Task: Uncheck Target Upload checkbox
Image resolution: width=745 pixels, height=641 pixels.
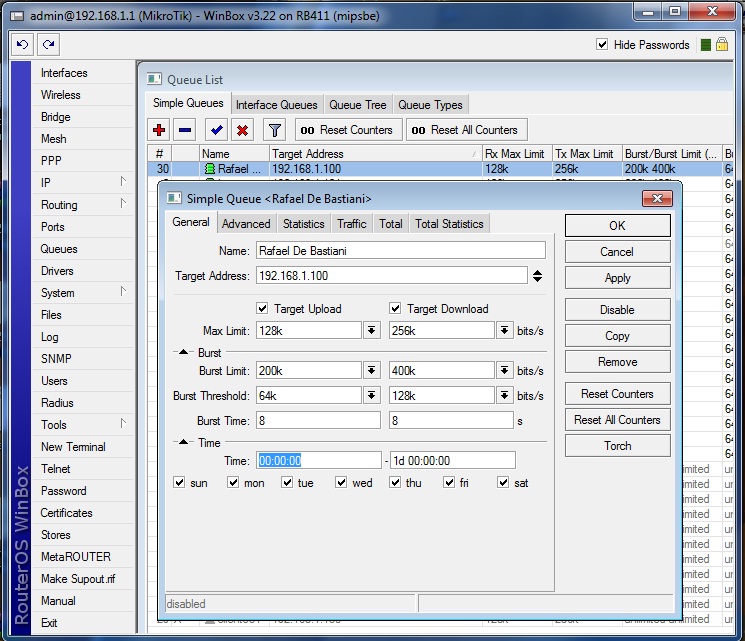Action: [x=263, y=309]
